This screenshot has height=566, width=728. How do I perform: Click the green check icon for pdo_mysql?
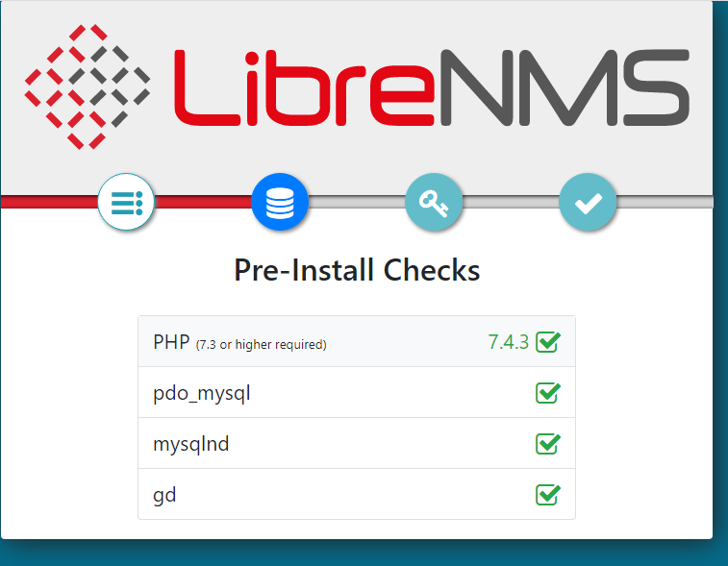pyautogui.click(x=548, y=393)
